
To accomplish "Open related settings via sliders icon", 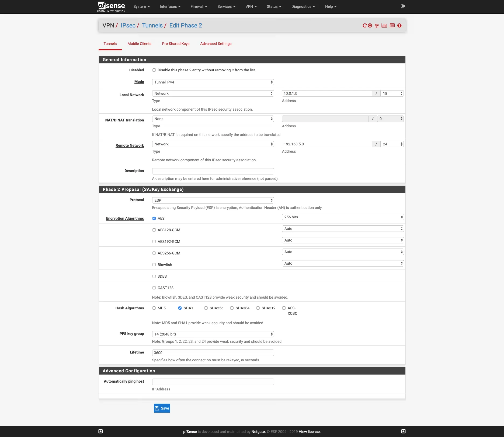I will [377, 25].
